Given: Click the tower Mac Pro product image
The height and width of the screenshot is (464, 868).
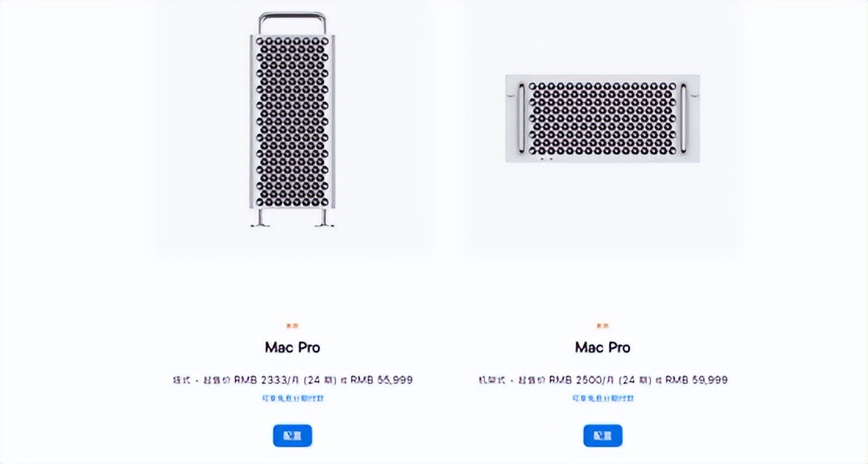Looking at the screenshot, I should [x=292, y=121].
